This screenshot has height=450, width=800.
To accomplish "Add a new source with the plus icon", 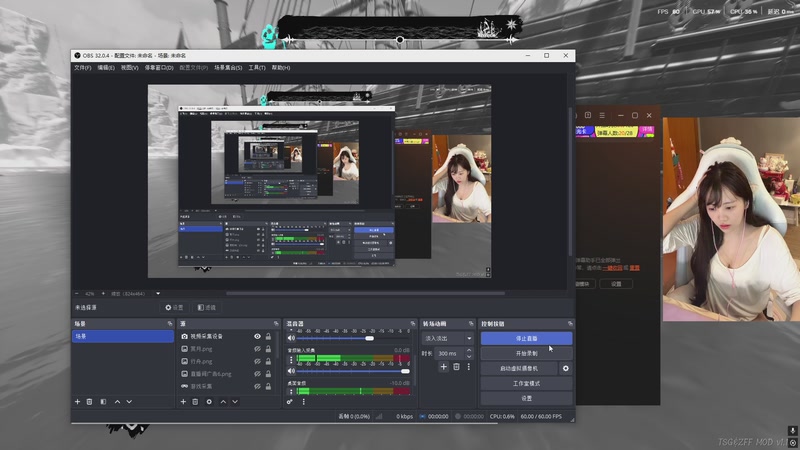I will tap(183, 402).
